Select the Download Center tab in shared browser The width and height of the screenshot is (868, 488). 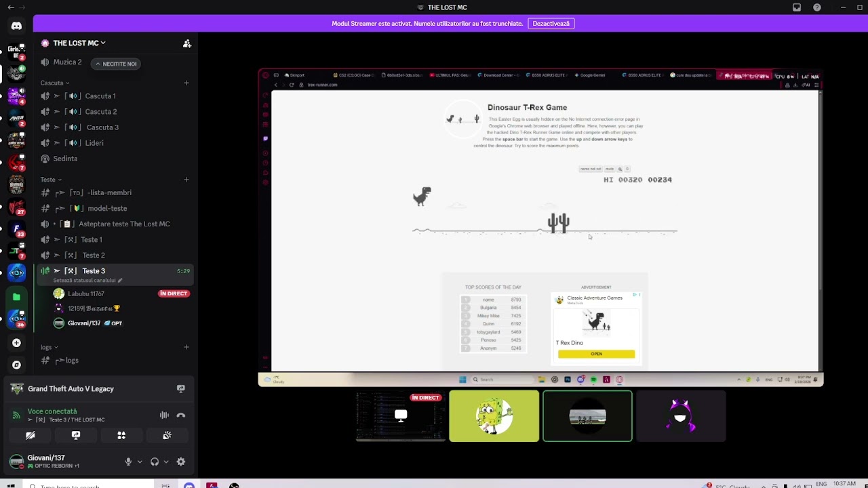pos(500,75)
